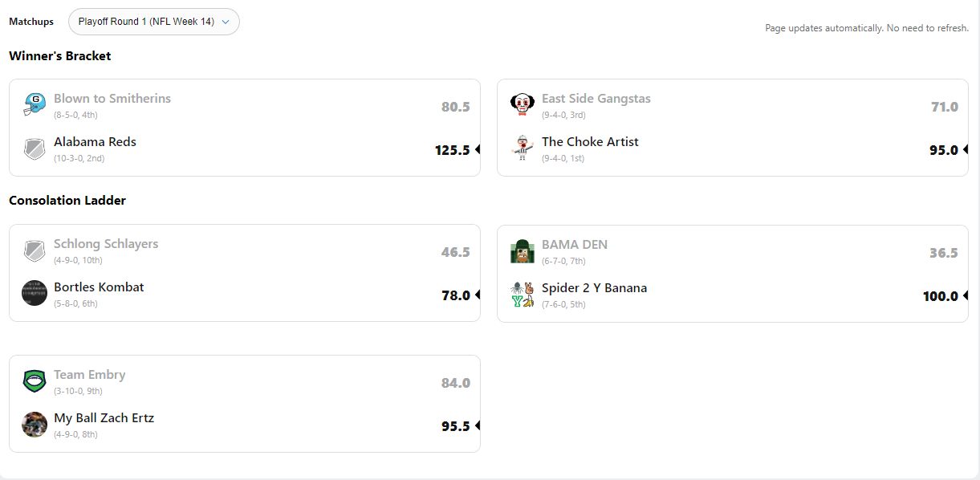The width and height of the screenshot is (980, 480).
Task: Open Spider 2 Y Banana team link
Action: pos(594,288)
